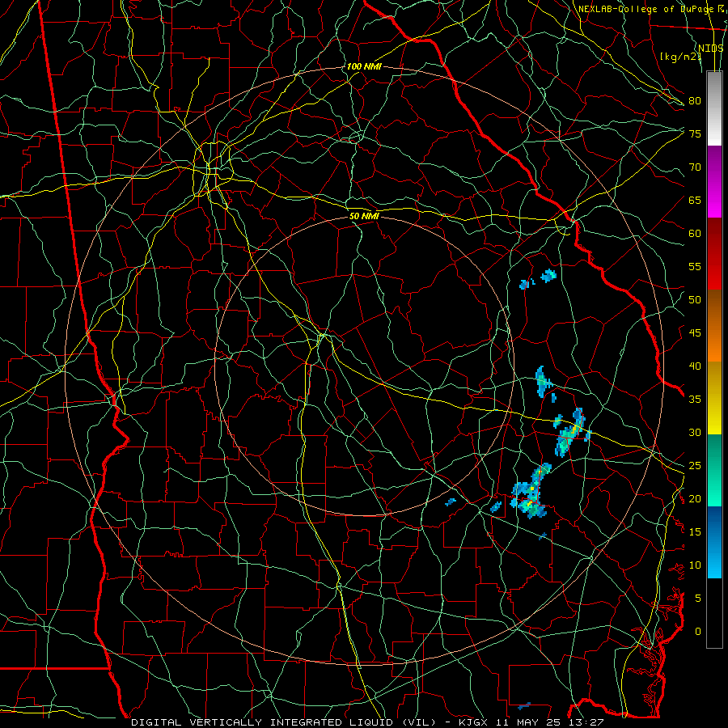Click the 13:27 timestamp in footer

(x=587, y=722)
